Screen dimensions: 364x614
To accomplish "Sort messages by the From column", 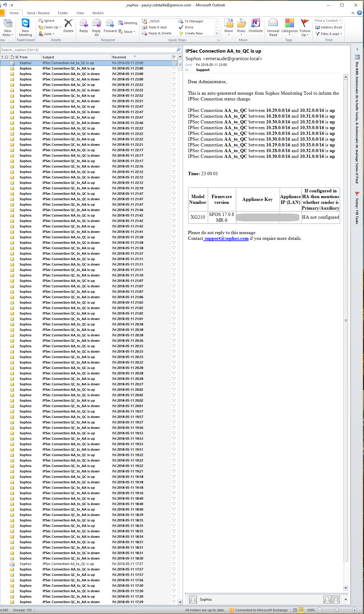I will pos(30,57).
